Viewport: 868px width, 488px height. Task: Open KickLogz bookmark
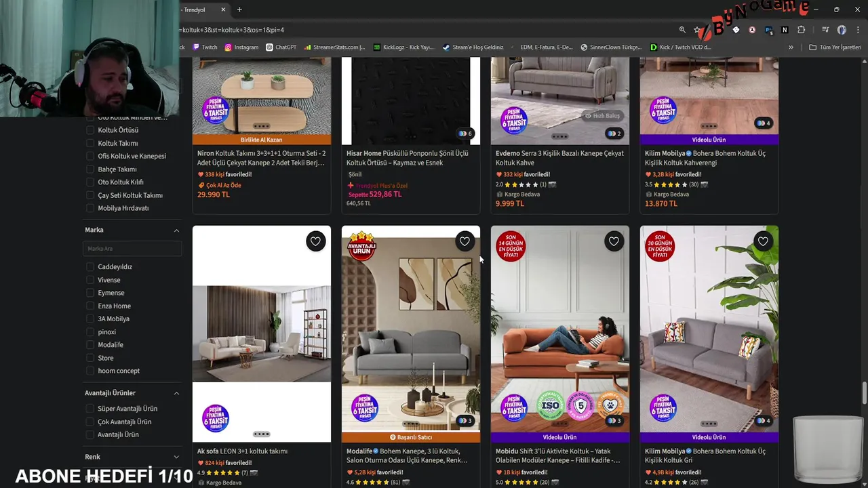(x=403, y=47)
